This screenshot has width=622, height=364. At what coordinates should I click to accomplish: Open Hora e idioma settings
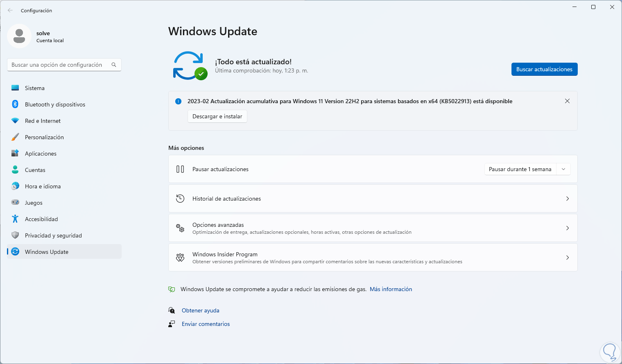click(x=43, y=186)
